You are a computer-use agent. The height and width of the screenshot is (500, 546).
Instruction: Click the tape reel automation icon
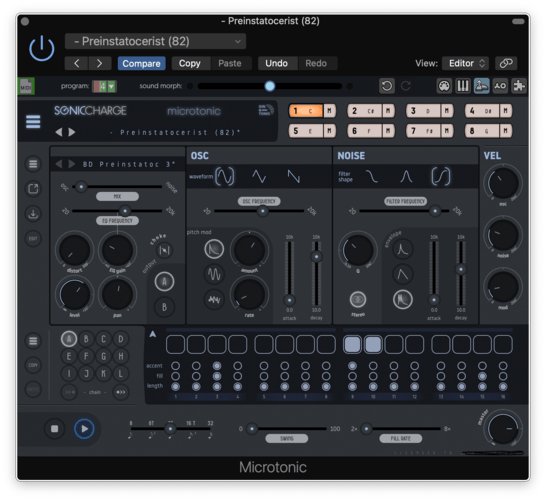(x=500, y=86)
